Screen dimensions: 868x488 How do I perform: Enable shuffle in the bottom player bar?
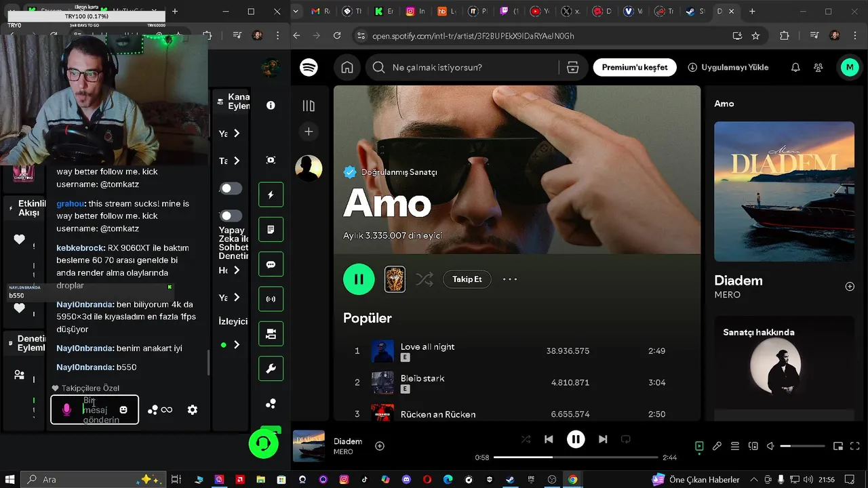[526, 439]
